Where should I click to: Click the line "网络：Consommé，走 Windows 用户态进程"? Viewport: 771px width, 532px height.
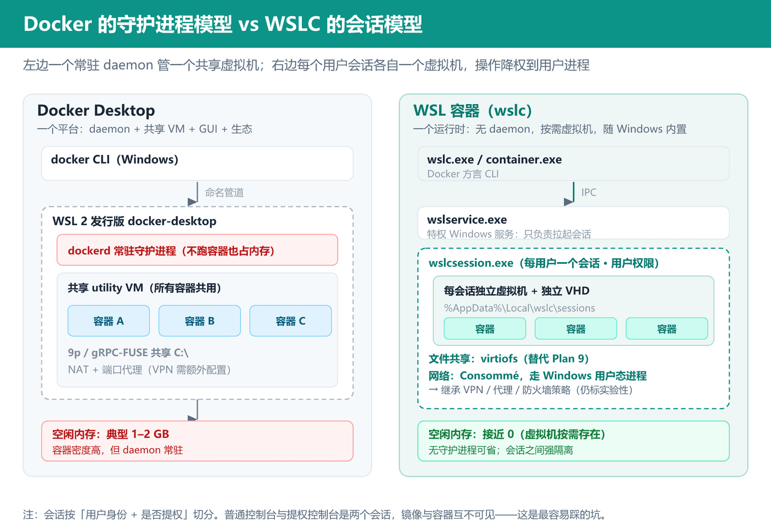pyautogui.click(x=537, y=376)
